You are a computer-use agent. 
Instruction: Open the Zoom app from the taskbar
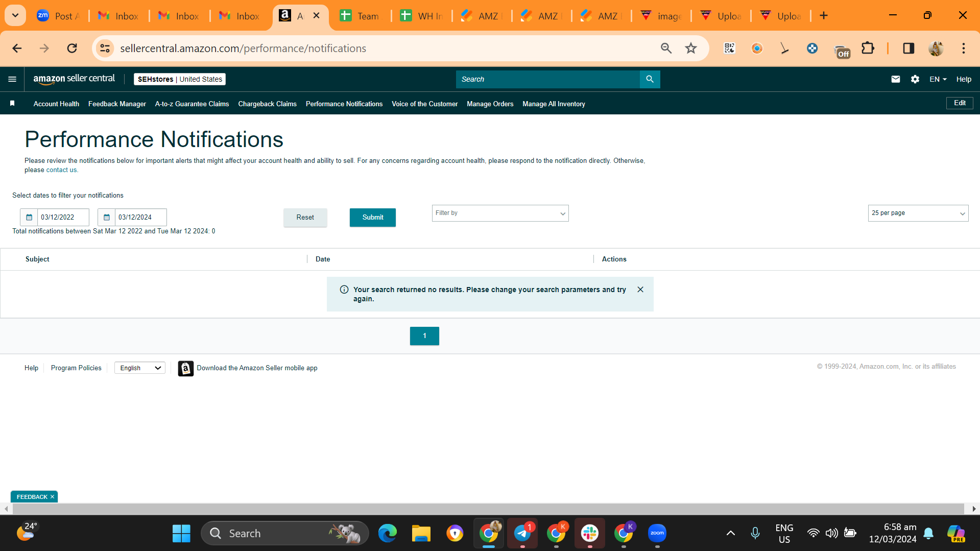(657, 533)
